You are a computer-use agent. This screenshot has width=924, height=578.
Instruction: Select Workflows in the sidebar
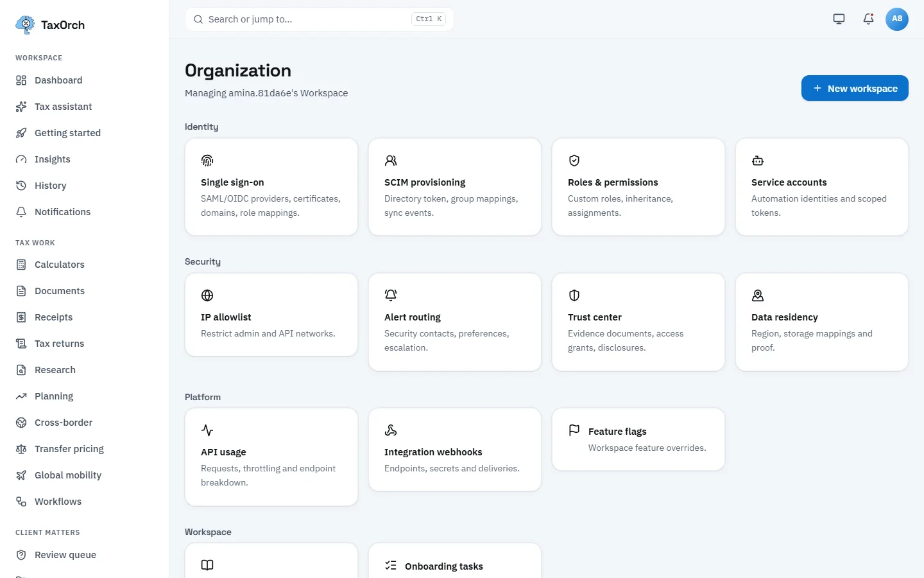point(84,502)
